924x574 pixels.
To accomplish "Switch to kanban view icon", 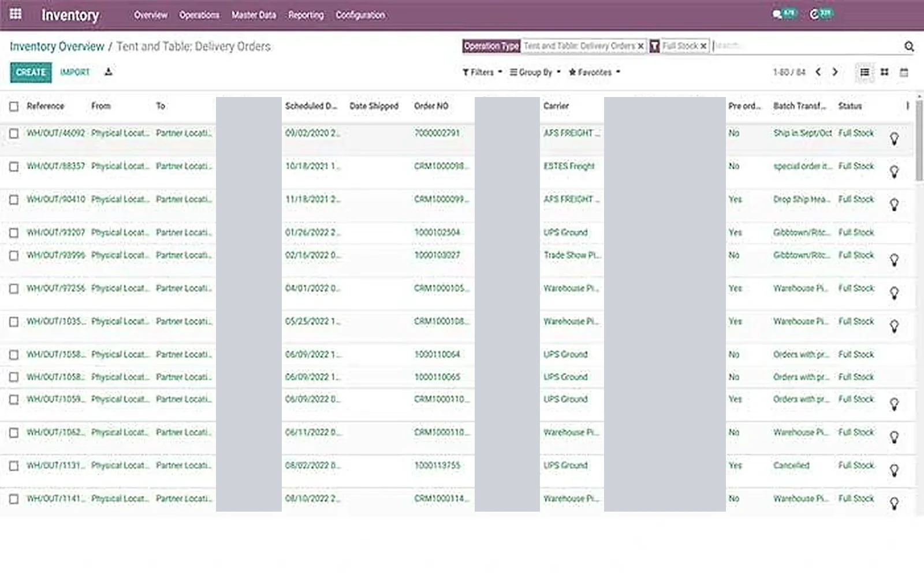I will pos(884,72).
